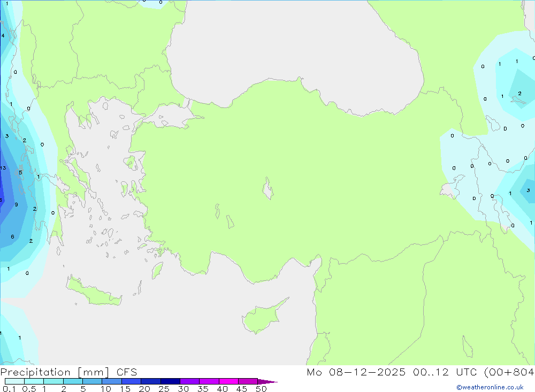Click the 15–20 mm legend color swatch
The image size is (535, 392).
(x=132, y=381)
